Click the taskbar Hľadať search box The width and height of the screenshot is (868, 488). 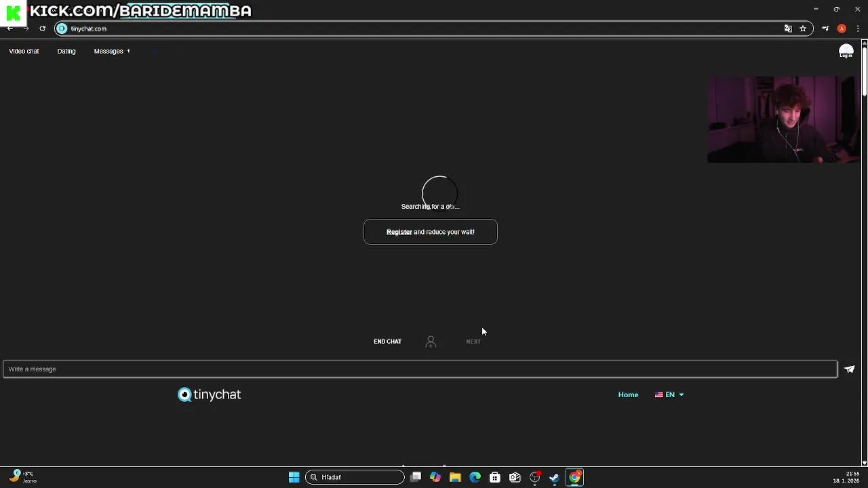point(355,477)
